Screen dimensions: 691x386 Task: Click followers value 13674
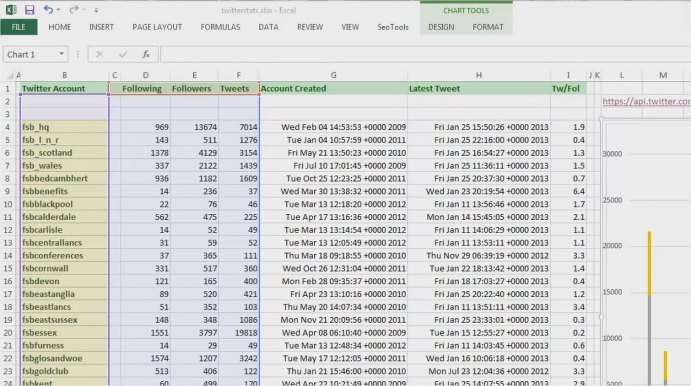(x=205, y=127)
